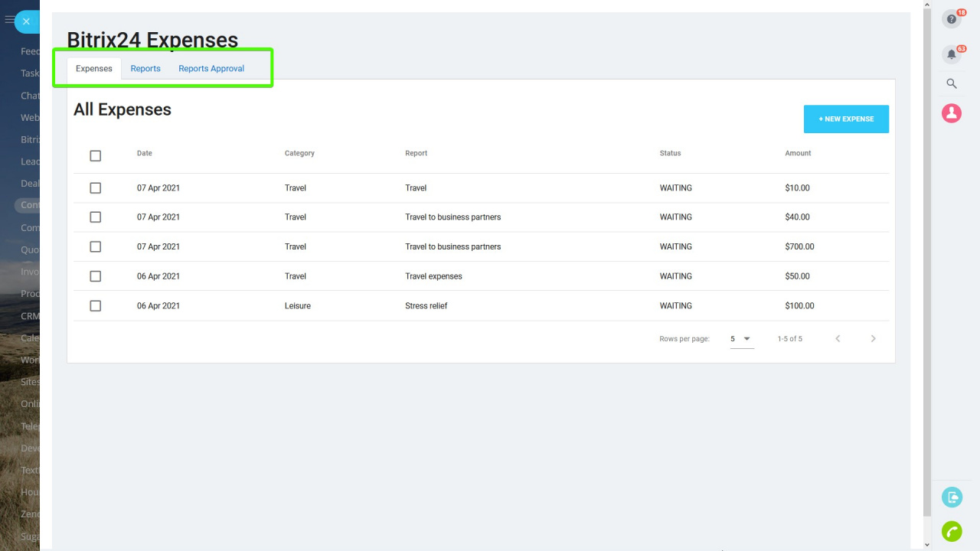Check the $700.00 expense row checkbox
This screenshot has height=551, width=980.
(x=96, y=246)
